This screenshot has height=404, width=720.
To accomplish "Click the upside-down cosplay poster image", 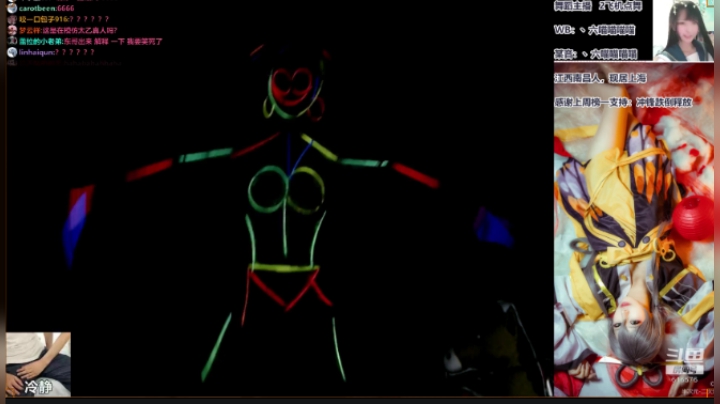I will pyautogui.click(x=634, y=230).
